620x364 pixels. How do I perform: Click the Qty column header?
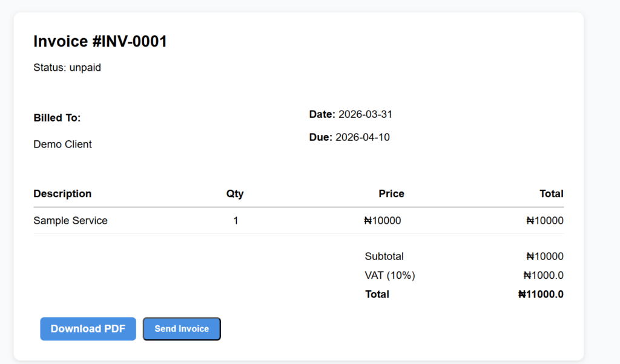(x=235, y=193)
